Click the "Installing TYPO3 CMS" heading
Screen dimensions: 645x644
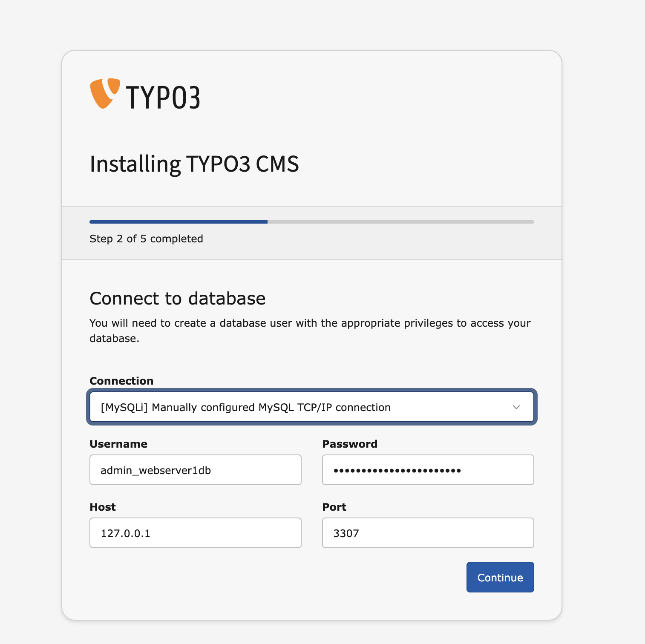click(194, 164)
